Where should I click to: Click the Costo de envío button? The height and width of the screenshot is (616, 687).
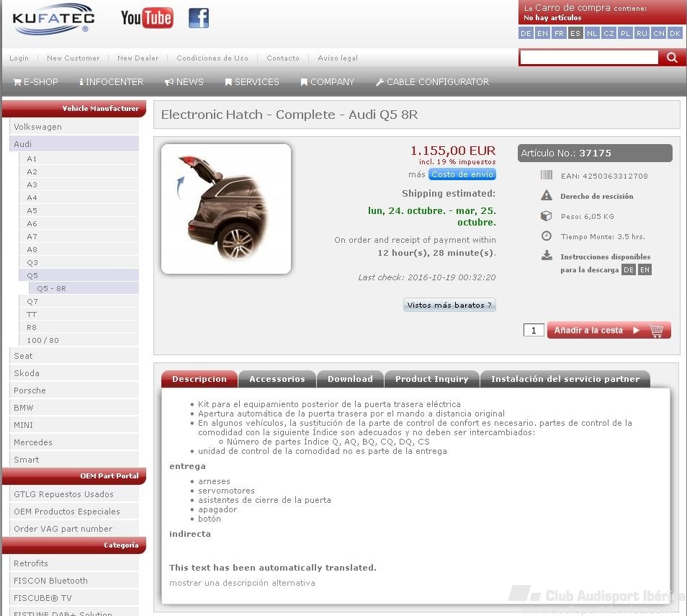[x=462, y=174]
